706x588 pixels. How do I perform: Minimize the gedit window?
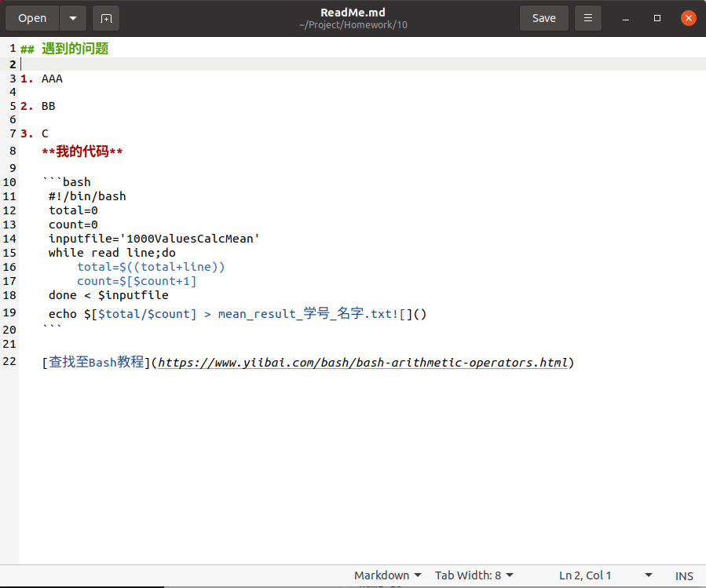tap(625, 17)
